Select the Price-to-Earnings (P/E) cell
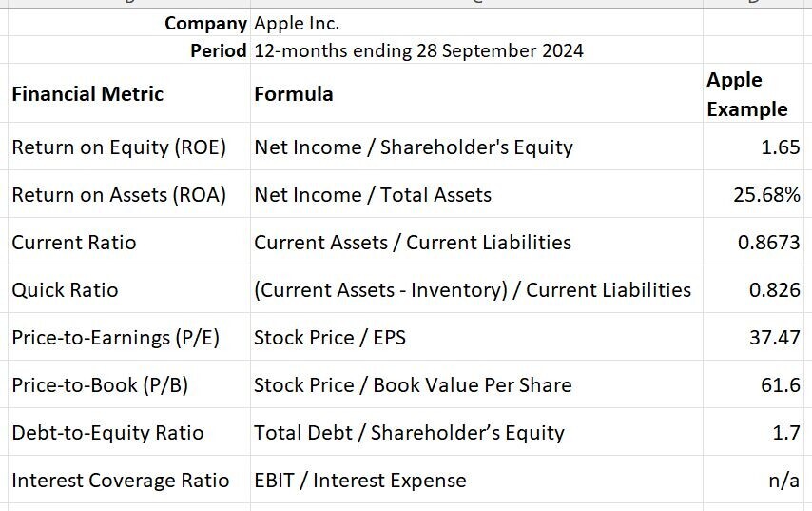This screenshot has height=511, width=812. [x=129, y=338]
